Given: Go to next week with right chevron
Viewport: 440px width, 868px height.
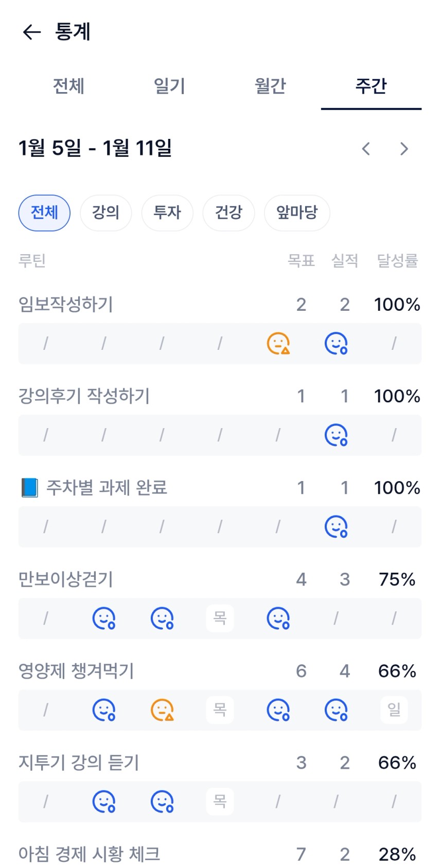Looking at the screenshot, I should tap(404, 149).
